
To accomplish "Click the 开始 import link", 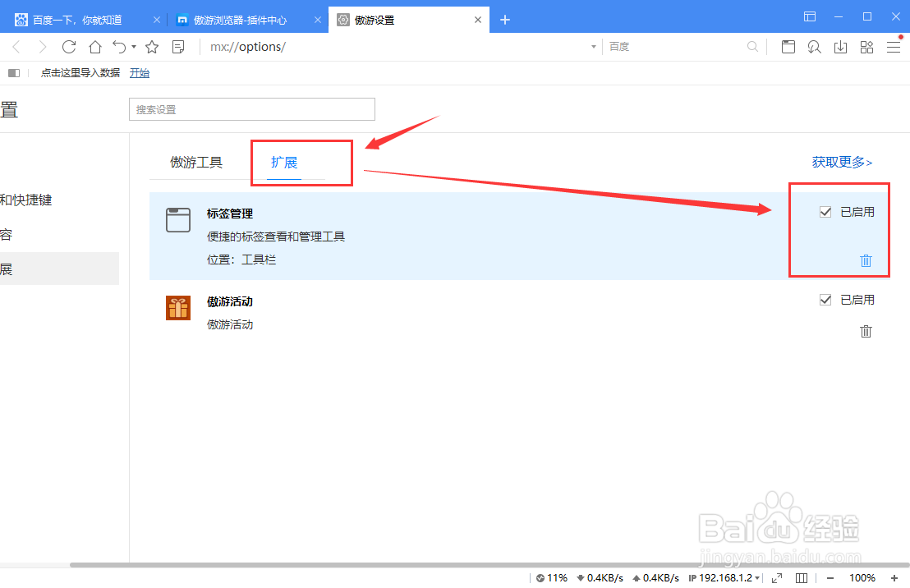I will pyautogui.click(x=140, y=73).
